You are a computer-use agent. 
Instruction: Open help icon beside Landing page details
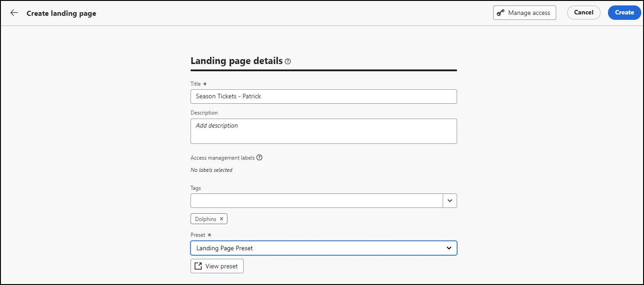tap(288, 61)
